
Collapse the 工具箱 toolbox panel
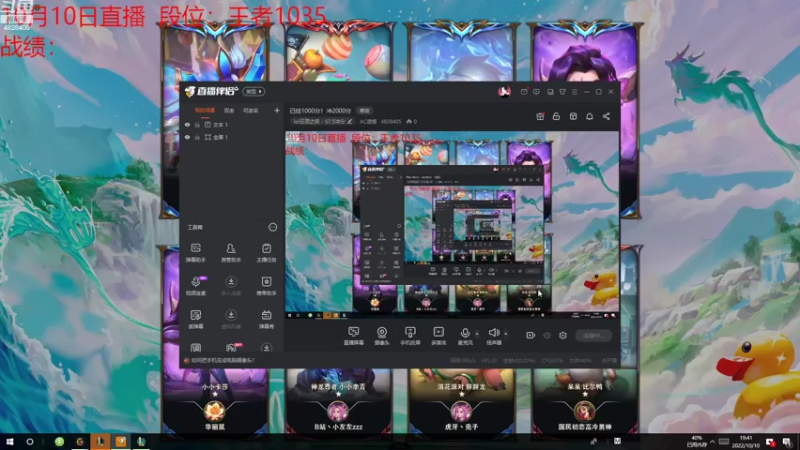click(272, 227)
